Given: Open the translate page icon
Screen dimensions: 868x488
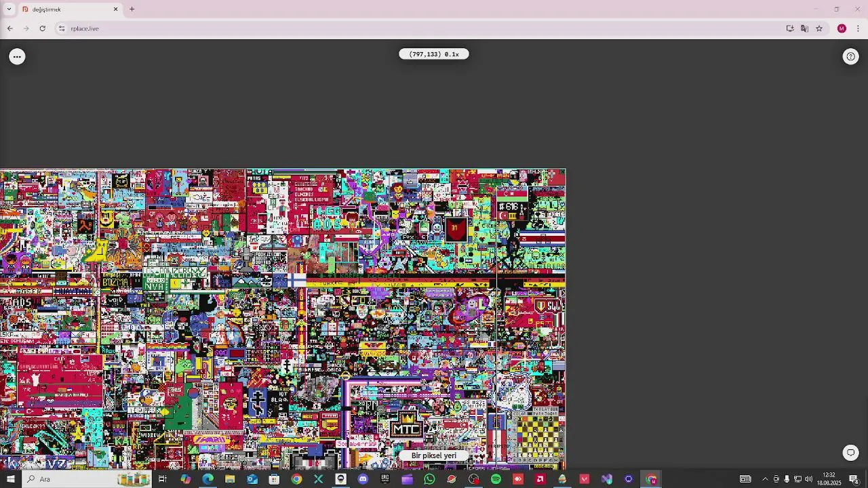Looking at the screenshot, I should coord(804,28).
